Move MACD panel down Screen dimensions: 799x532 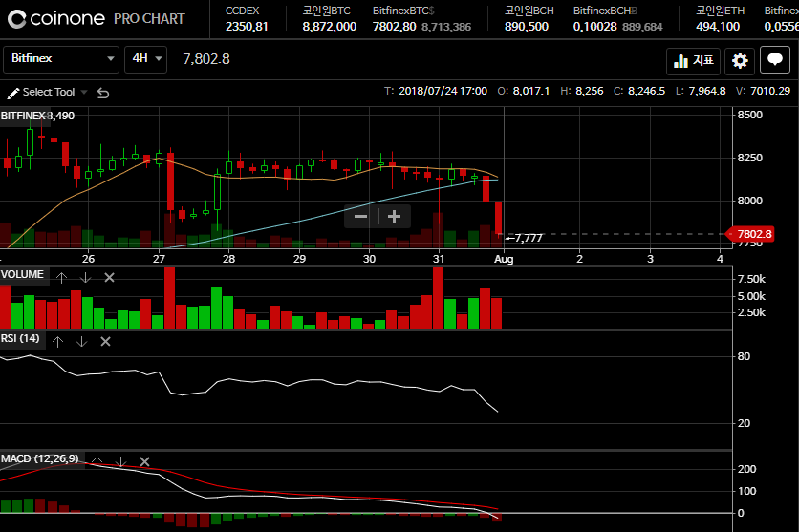[120, 461]
